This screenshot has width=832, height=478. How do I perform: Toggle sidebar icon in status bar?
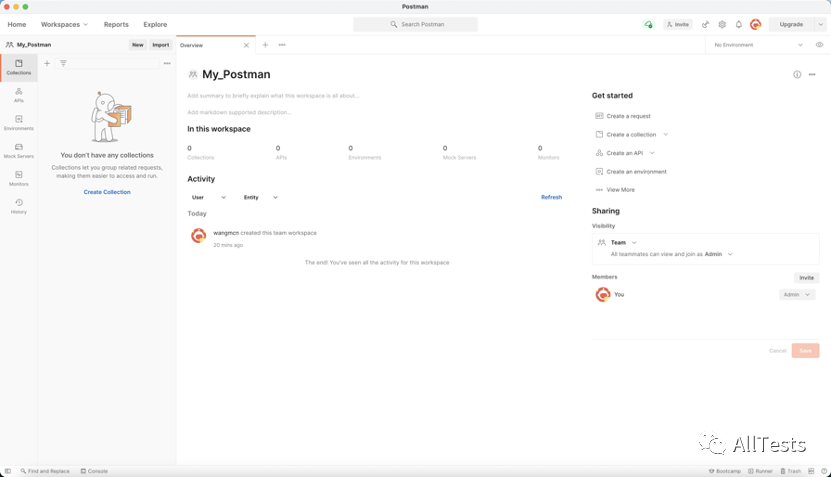(7, 471)
